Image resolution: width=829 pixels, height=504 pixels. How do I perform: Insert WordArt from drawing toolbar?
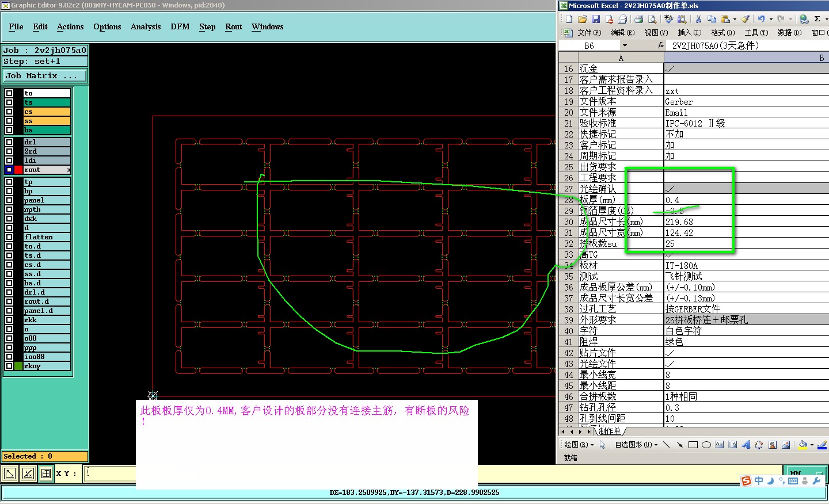tap(746, 445)
